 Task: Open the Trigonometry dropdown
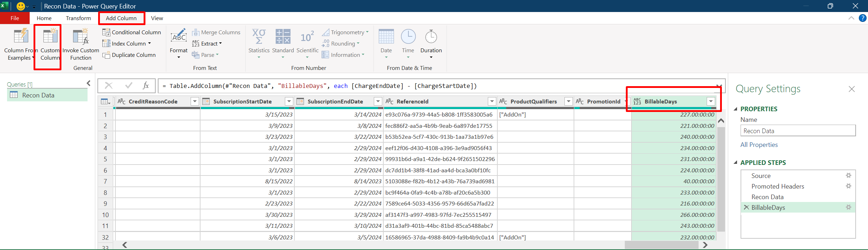(x=367, y=32)
